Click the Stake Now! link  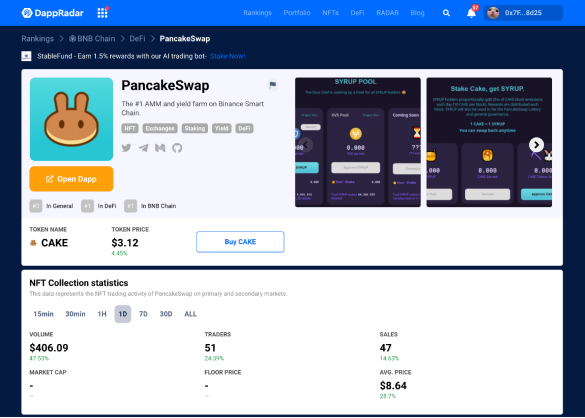pos(227,56)
